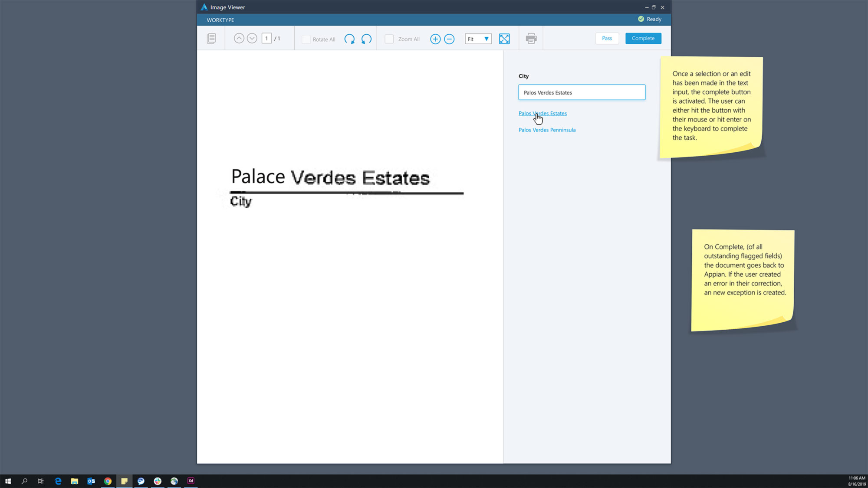Enable the Zoom All checkbox
The height and width of the screenshot is (488, 868).
coord(389,39)
